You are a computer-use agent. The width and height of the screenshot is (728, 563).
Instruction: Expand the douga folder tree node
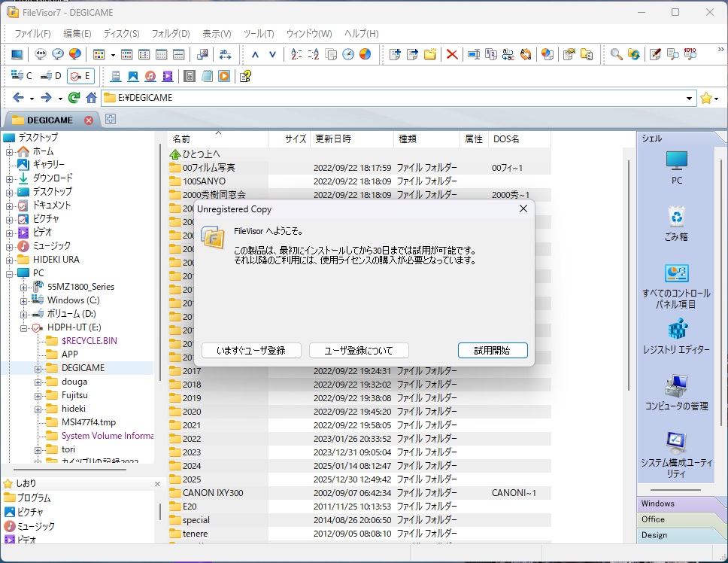38,382
